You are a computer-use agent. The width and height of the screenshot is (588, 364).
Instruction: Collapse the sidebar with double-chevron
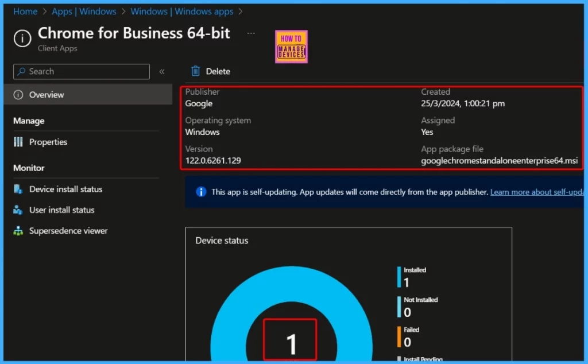[x=162, y=72]
